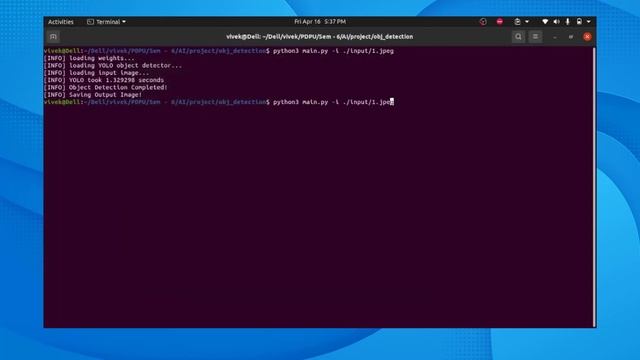Click the cursor at the last command's end

[x=392, y=102]
